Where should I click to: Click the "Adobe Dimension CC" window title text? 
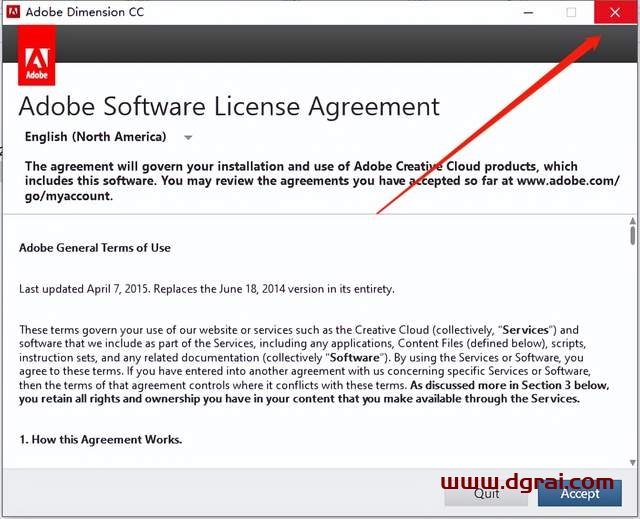[x=85, y=12]
